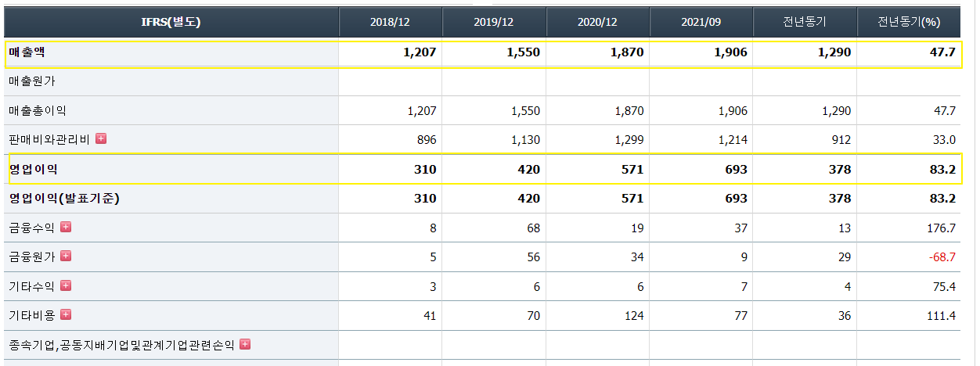Click 기타수익 growth value 75.4

pos(945,286)
